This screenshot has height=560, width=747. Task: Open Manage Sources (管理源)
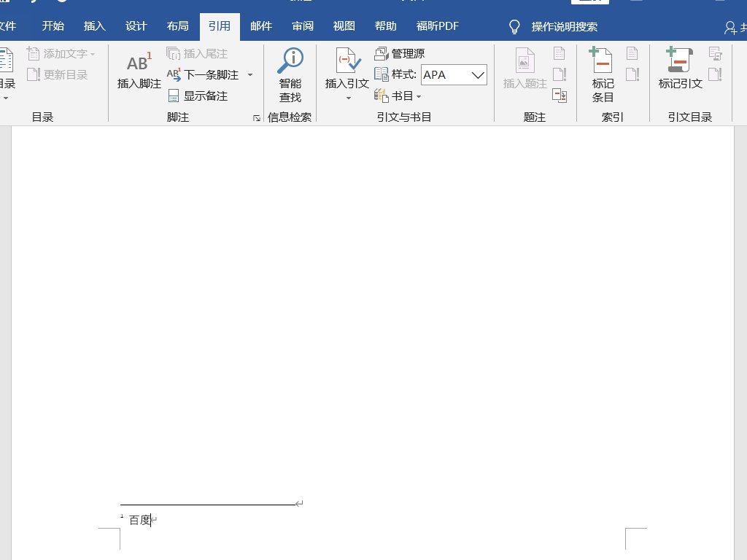coord(403,52)
